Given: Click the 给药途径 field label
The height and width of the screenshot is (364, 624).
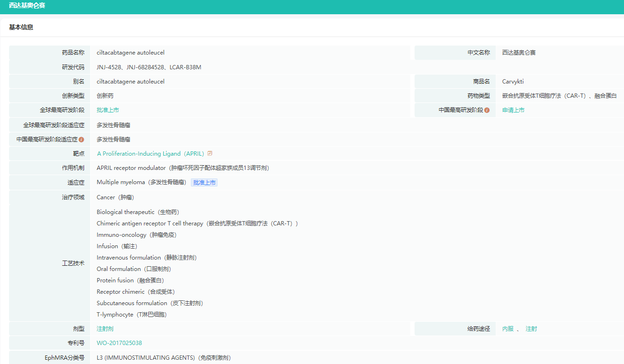Looking at the screenshot, I should click(479, 328).
